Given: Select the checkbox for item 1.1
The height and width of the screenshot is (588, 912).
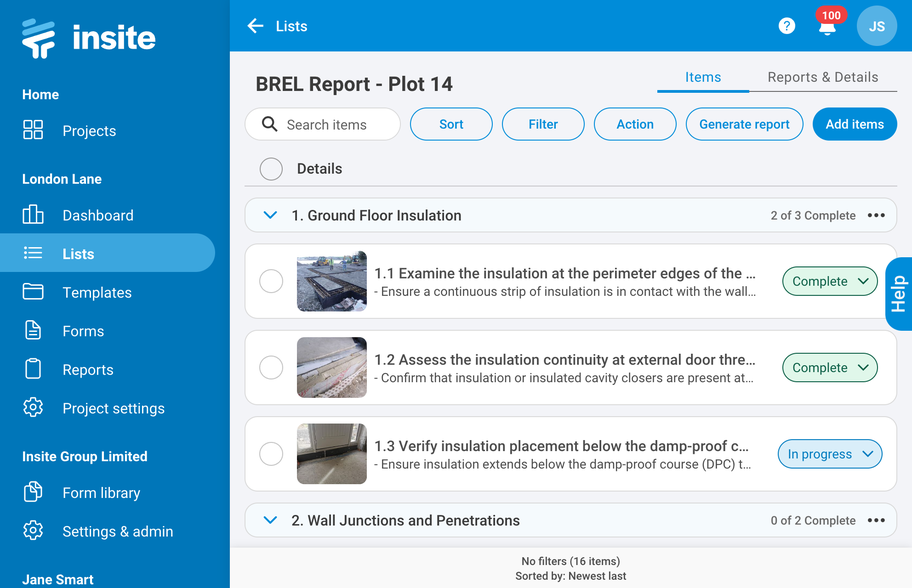Looking at the screenshot, I should point(271,282).
